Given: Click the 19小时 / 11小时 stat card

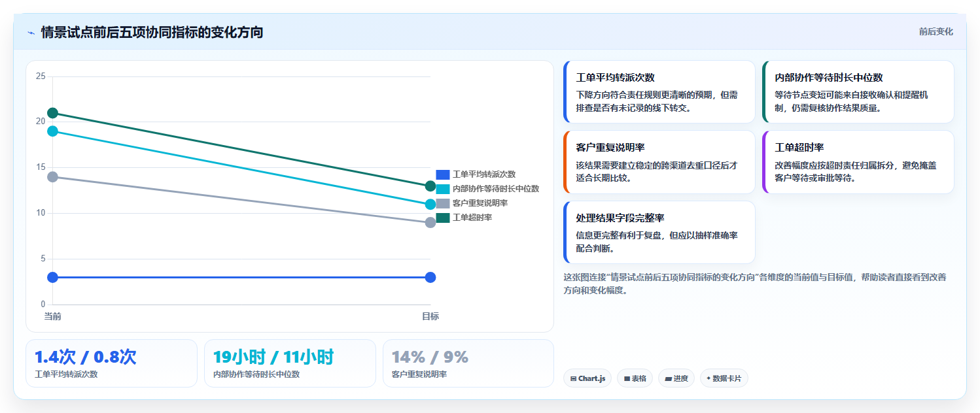Looking at the screenshot, I should tap(290, 363).
